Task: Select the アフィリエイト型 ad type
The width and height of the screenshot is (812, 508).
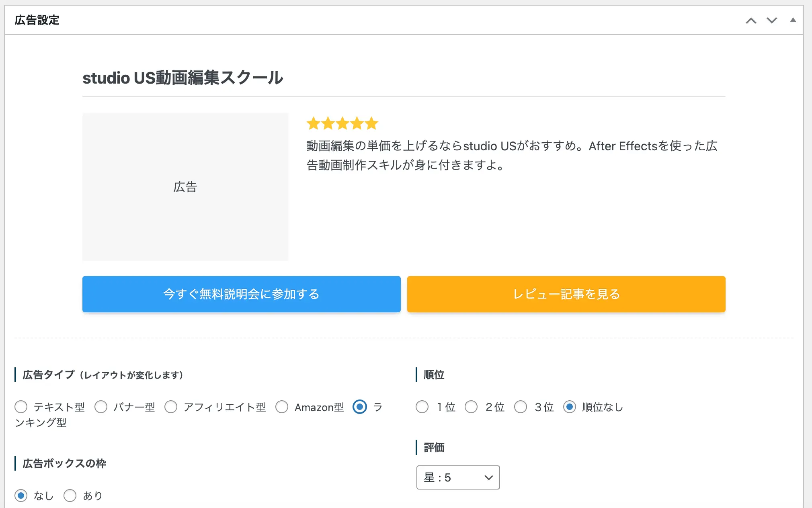Action: [171, 407]
